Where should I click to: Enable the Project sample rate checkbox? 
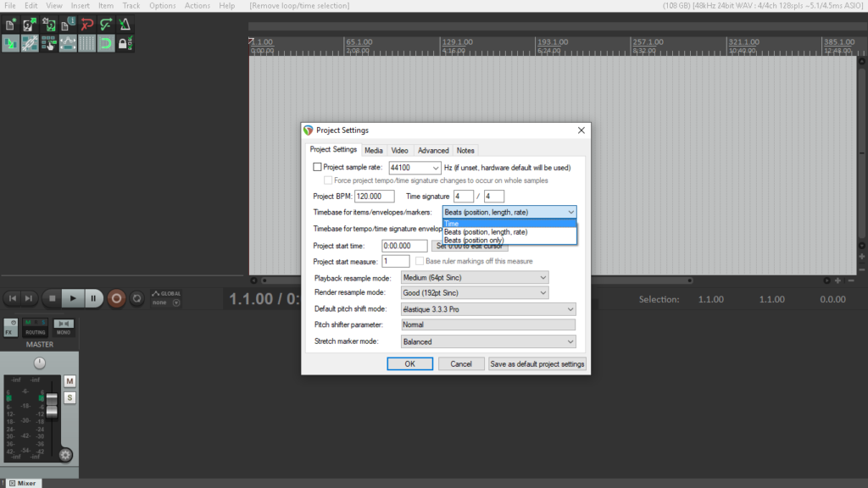pos(317,167)
